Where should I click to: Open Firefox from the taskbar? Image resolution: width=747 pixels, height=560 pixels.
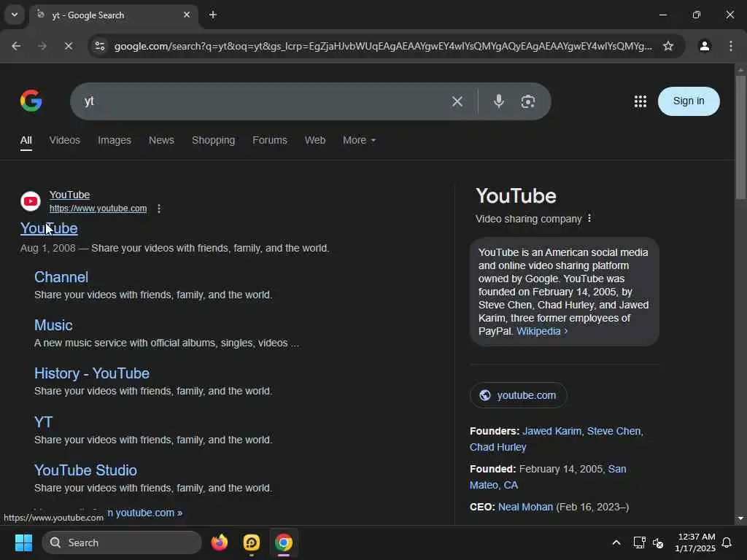tap(220, 542)
